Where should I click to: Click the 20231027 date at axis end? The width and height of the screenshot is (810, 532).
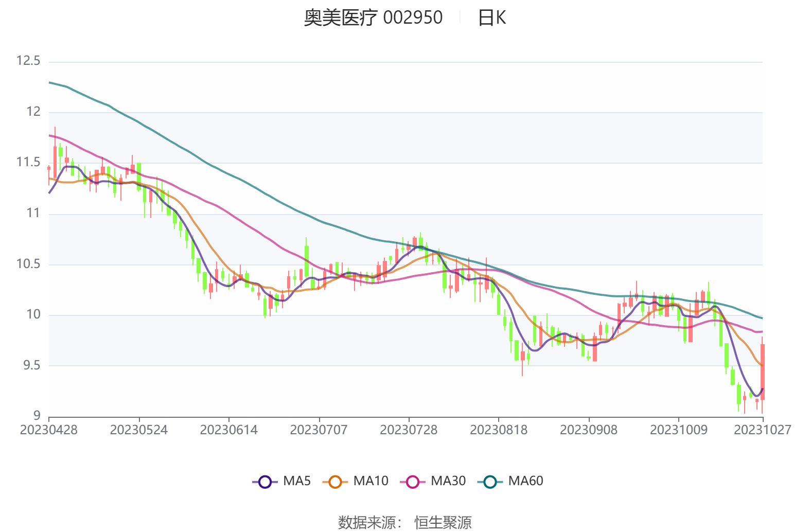pyautogui.click(x=762, y=430)
